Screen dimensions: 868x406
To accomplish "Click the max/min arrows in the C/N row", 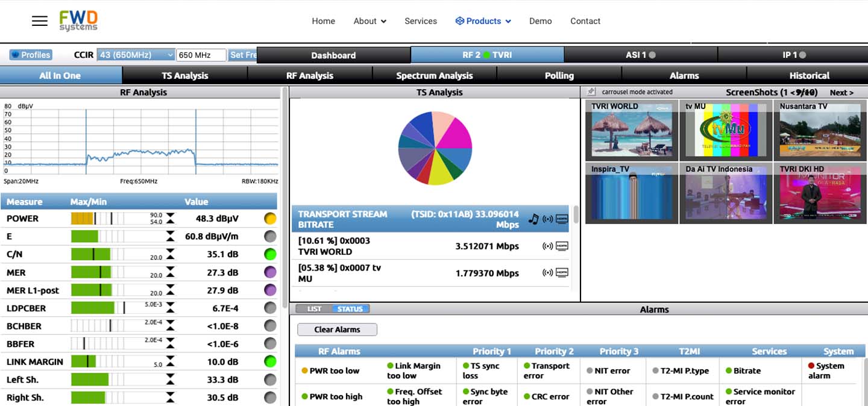I will (171, 254).
